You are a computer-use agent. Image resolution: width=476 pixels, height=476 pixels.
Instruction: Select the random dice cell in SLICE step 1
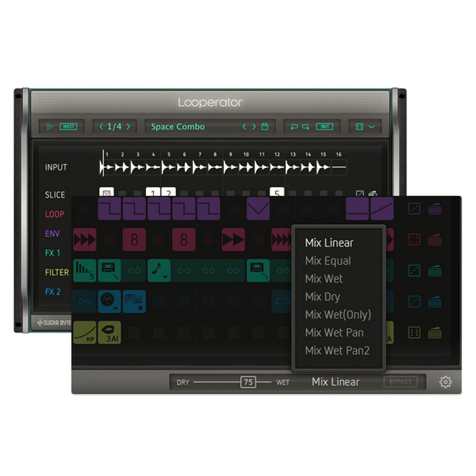pos(106,192)
